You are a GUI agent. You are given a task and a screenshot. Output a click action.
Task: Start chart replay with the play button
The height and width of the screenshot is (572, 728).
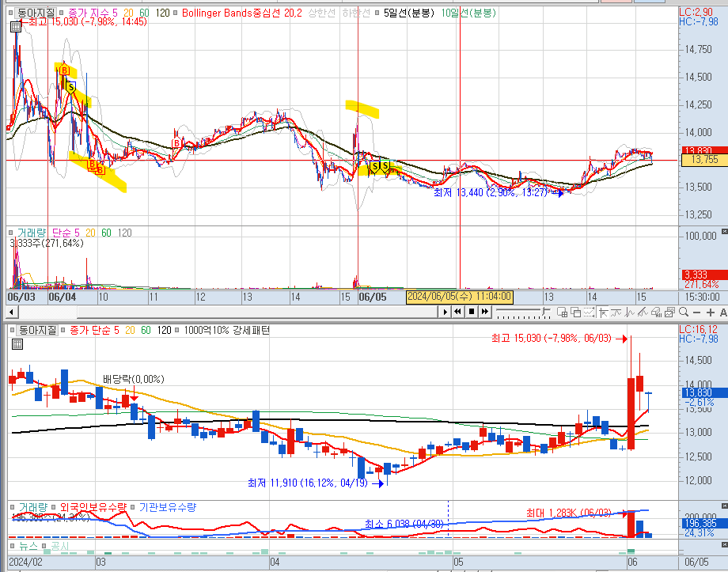pyautogui.click(x=445, y=312)
